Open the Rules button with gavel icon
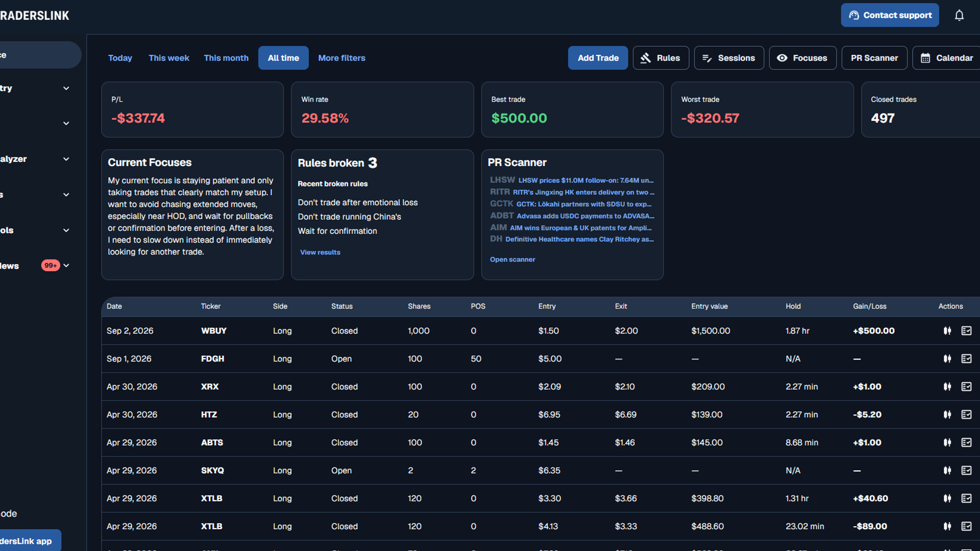 661,58
